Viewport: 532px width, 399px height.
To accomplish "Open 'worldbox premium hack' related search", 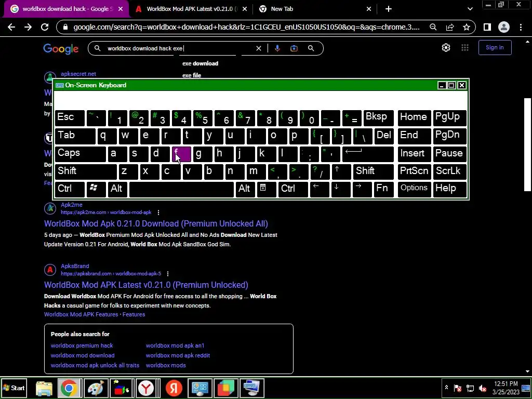I will pyautogui.click(x=82, y=345).
